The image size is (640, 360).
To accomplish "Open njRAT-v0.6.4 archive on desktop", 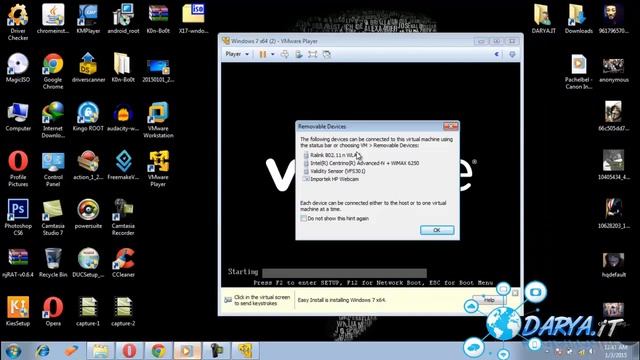I will (18, 263).
